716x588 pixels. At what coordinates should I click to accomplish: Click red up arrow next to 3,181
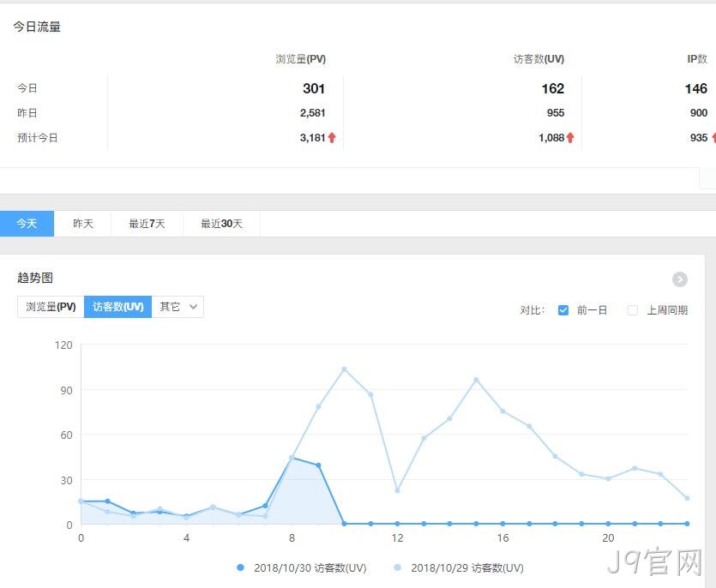tap(332, 137)
